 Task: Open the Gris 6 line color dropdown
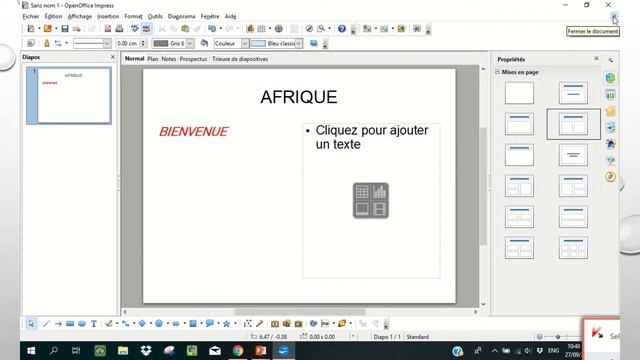(190, 43)
